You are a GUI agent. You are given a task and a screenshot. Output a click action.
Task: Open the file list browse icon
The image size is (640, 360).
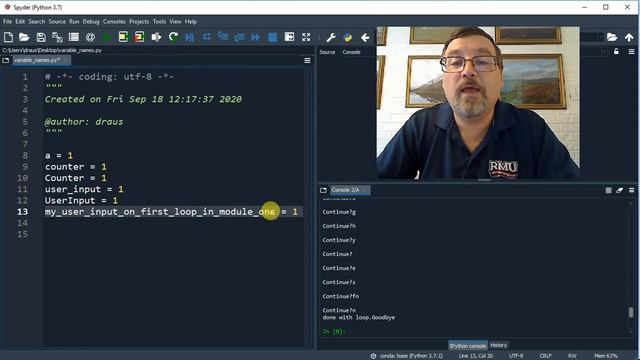(74, 38)
